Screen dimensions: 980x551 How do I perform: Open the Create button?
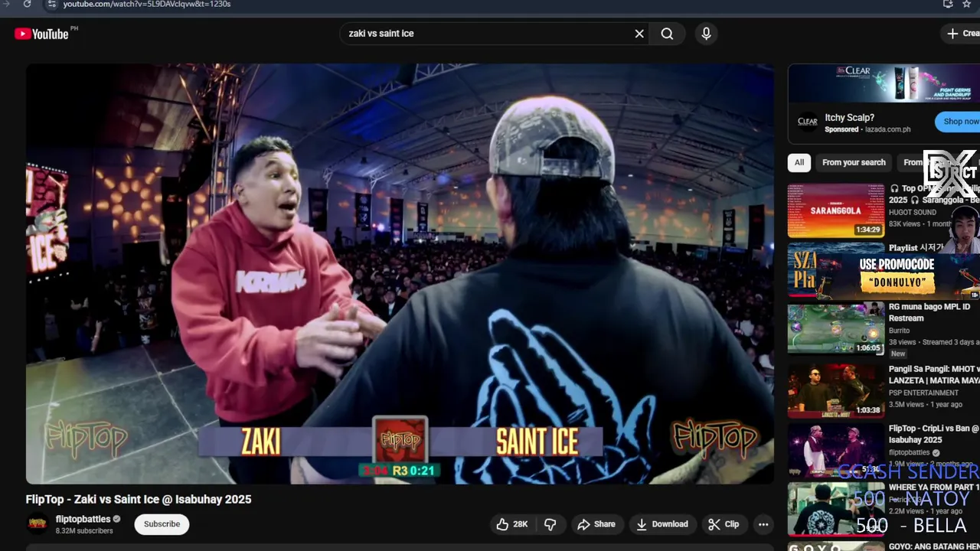(962, 34)
